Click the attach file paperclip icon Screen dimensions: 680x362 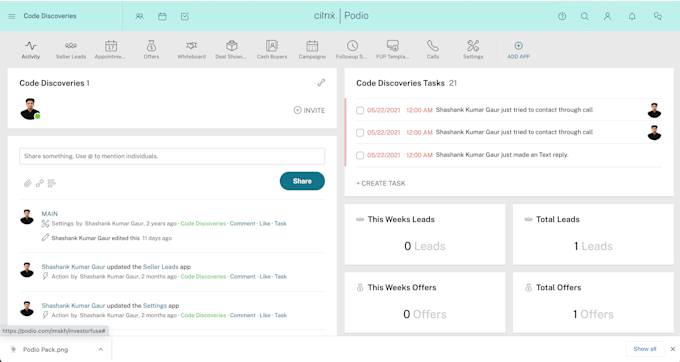click(x=27, y=183)
